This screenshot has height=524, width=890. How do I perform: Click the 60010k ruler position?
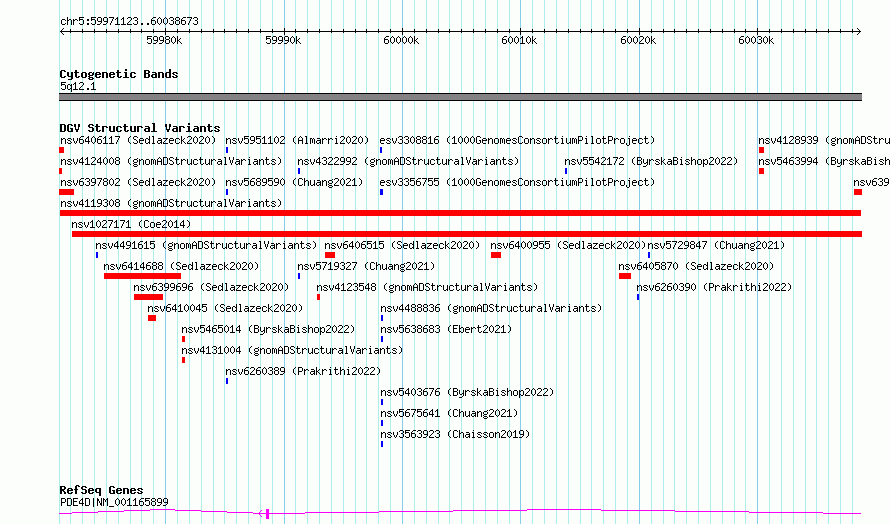519,40
